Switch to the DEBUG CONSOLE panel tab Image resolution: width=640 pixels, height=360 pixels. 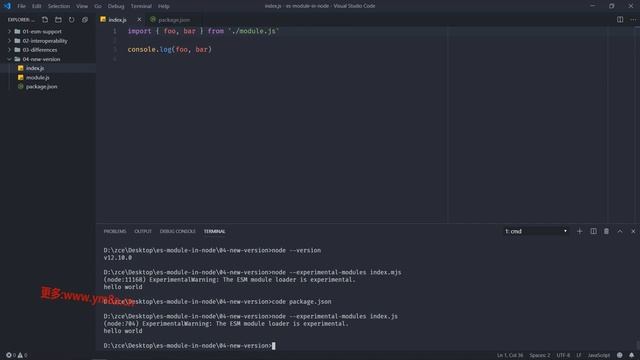[178, 231]
